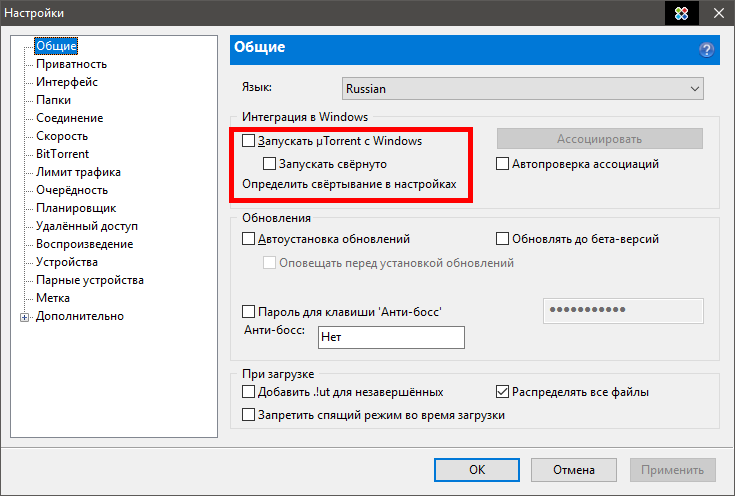This screenshot has height=496, width=735.
Task: Open Очерёдность settings
Action: coord(72,190)
